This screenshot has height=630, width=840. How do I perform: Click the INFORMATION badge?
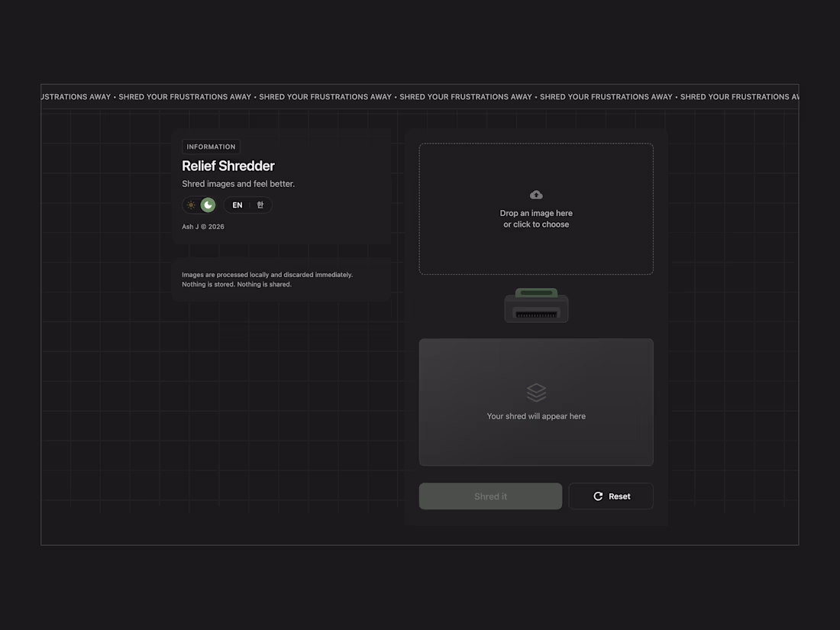211,147
